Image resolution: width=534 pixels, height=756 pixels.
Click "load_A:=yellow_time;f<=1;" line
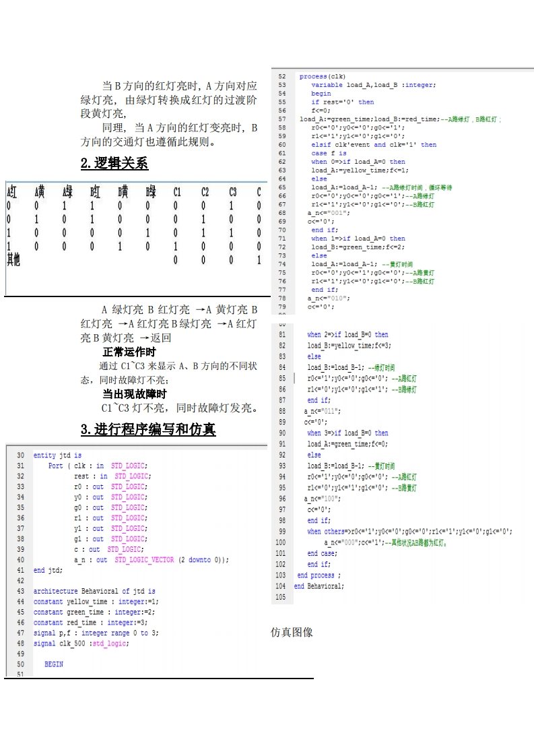pyautogui.click(x=360, y=170)
